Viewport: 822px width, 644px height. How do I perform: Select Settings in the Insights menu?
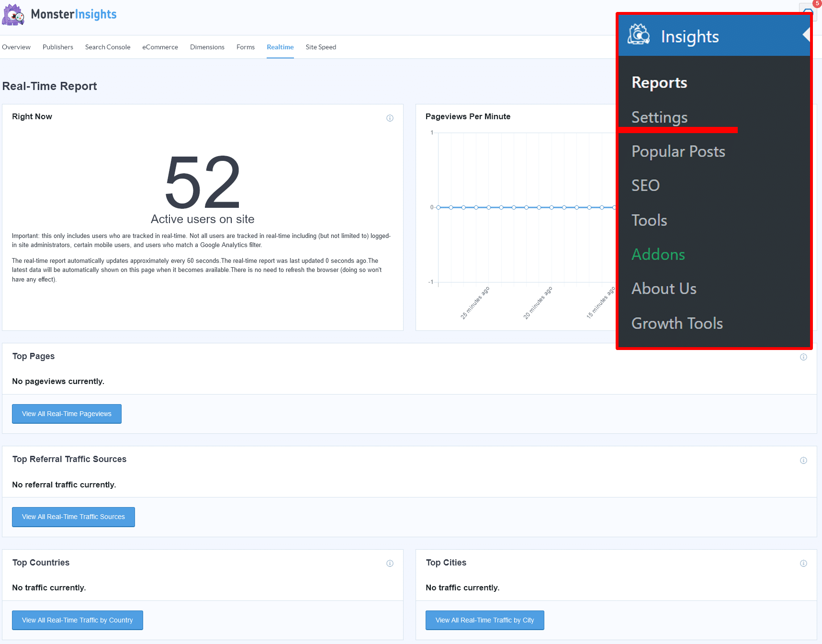click(659, 117)
